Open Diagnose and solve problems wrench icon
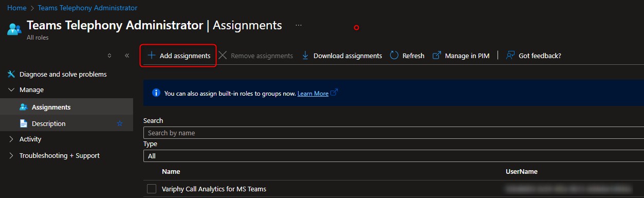The image size is (644, 198). pos(11,74)
